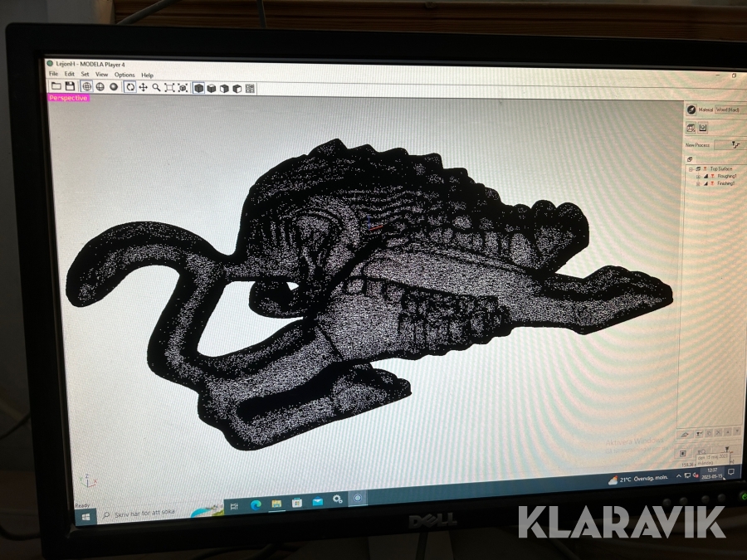This screenshot has width=747, height=560.
Task: Click the model setup icon beside Material
Action: pos(691,110)
